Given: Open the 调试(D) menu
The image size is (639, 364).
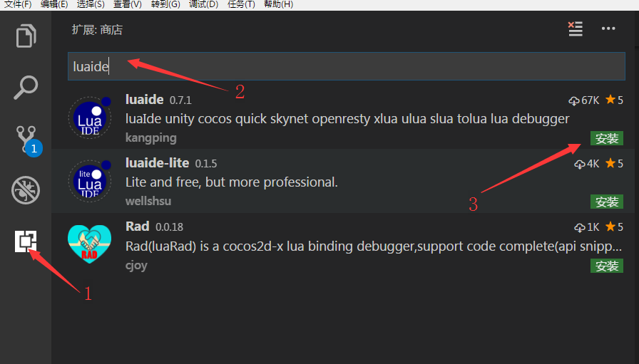Looking at the screenshot, I should (x=203, y=4).
